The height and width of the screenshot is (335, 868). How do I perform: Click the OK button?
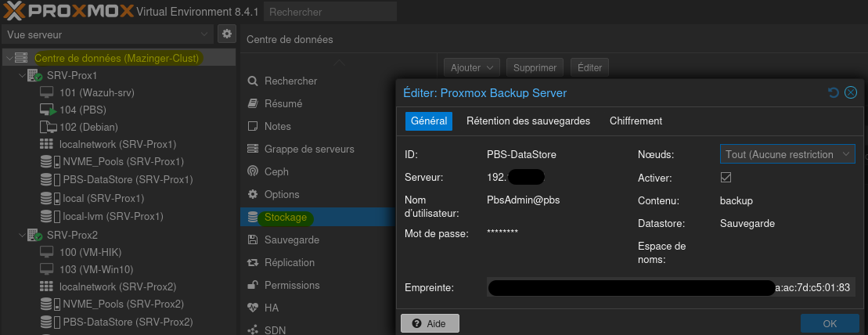pyautogui.click(x=829, y=323)
